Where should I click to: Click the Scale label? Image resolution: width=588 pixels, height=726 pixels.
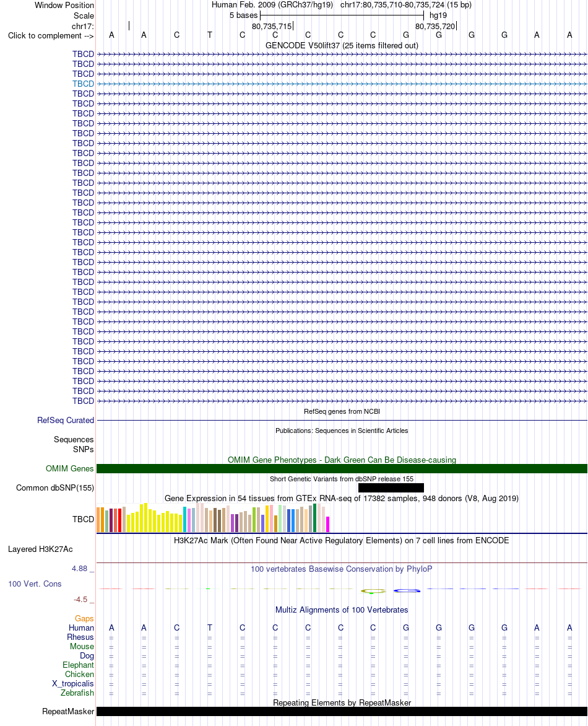tap(84, 15)
